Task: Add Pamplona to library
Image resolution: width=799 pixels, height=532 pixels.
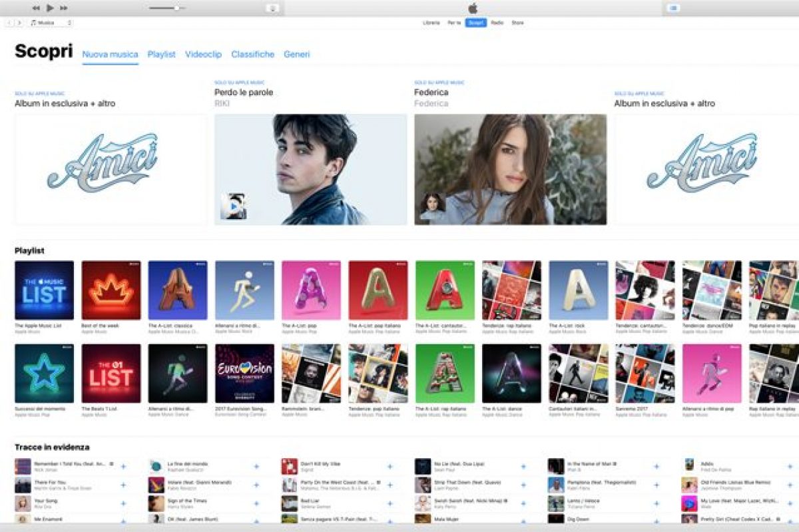Action: click(657, 485)
